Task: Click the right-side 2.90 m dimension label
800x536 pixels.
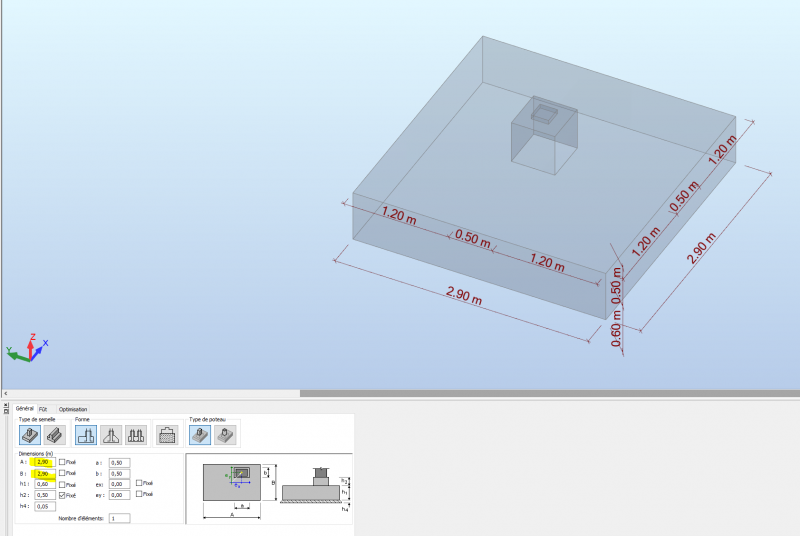Action: point(701,248)
